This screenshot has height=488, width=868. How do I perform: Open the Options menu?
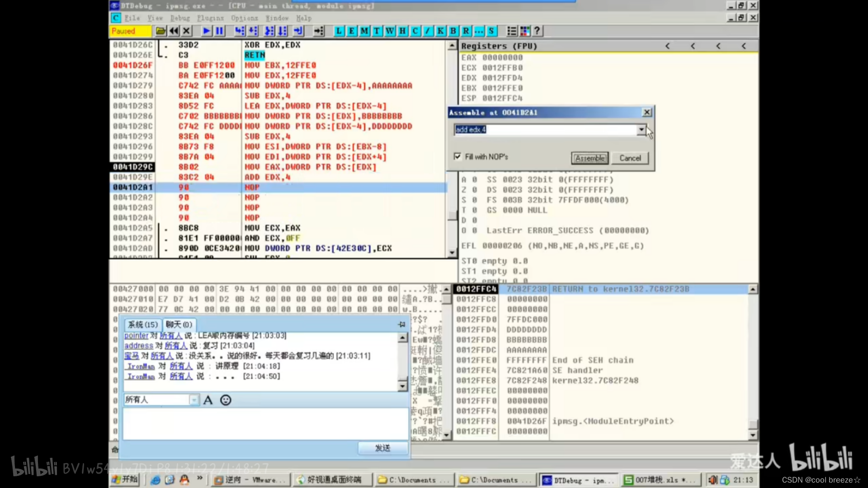tap(245, 18)
